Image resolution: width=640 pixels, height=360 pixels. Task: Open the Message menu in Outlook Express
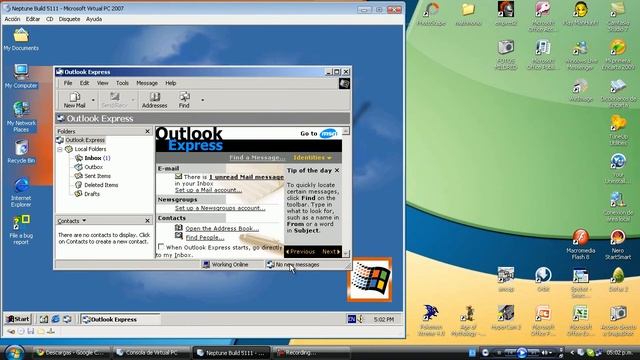pos(147,83)
